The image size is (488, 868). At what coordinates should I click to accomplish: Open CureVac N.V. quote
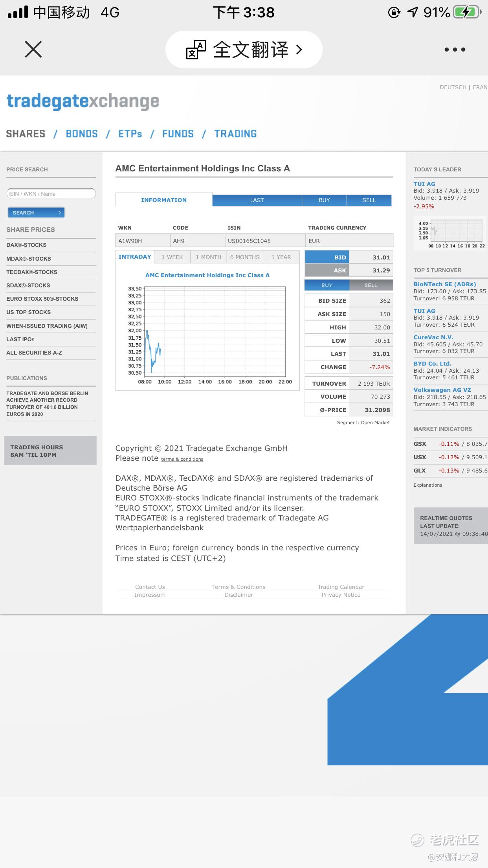[433, 337]
